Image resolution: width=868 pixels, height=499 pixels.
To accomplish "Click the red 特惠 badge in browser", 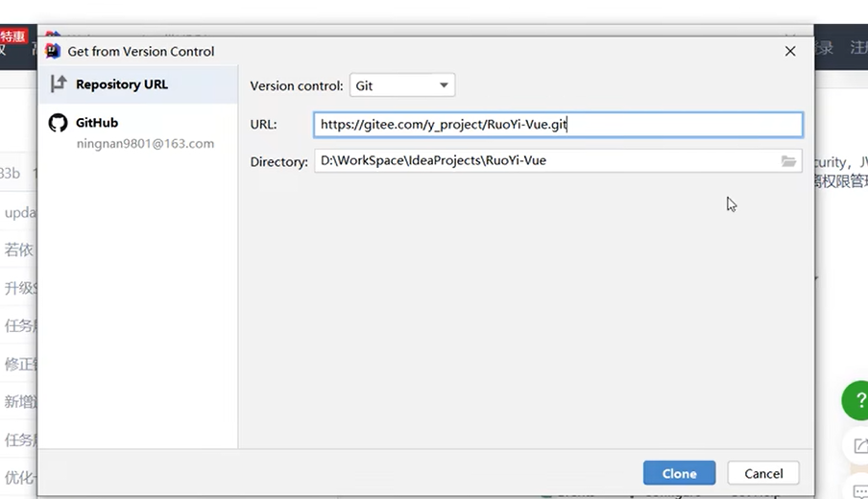I will [x=12, y=36].
